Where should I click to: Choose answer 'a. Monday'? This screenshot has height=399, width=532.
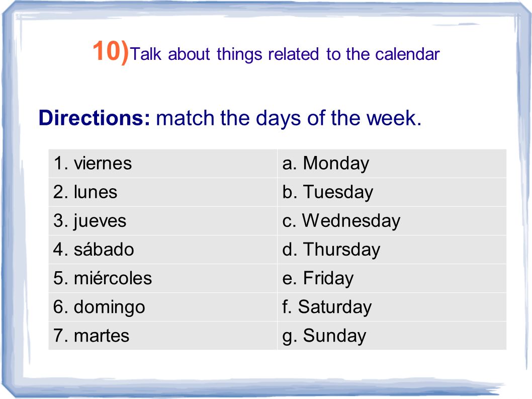[392, 164]
